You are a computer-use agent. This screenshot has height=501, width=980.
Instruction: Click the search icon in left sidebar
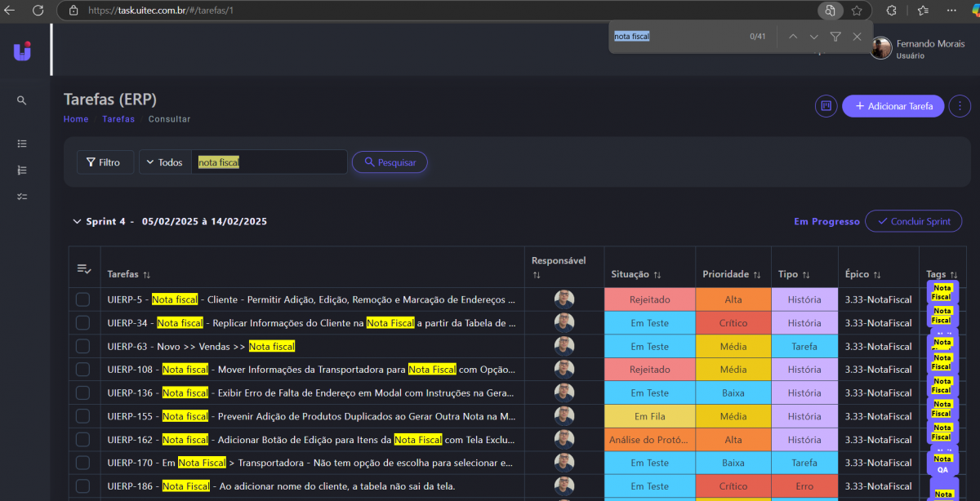[22, 100]
